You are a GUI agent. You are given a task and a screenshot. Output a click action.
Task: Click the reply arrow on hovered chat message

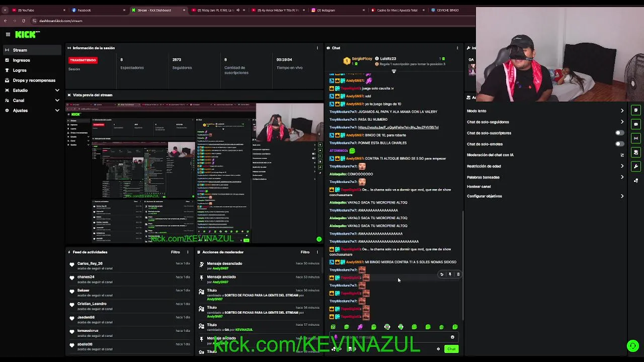(442, 275)
